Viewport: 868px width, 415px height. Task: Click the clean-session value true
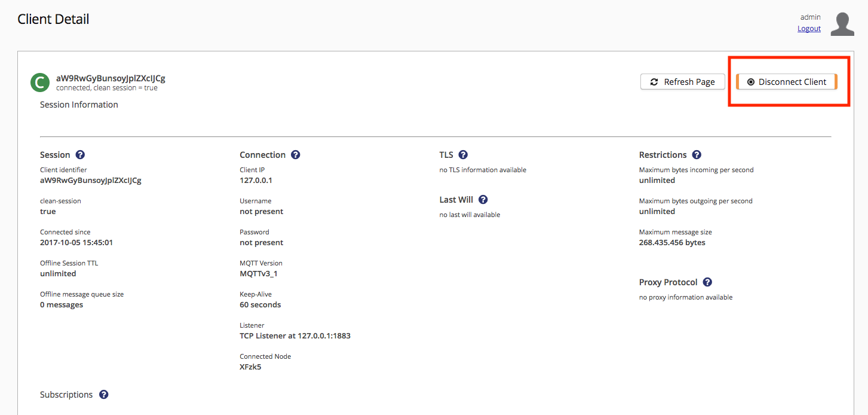coord(48,212)
